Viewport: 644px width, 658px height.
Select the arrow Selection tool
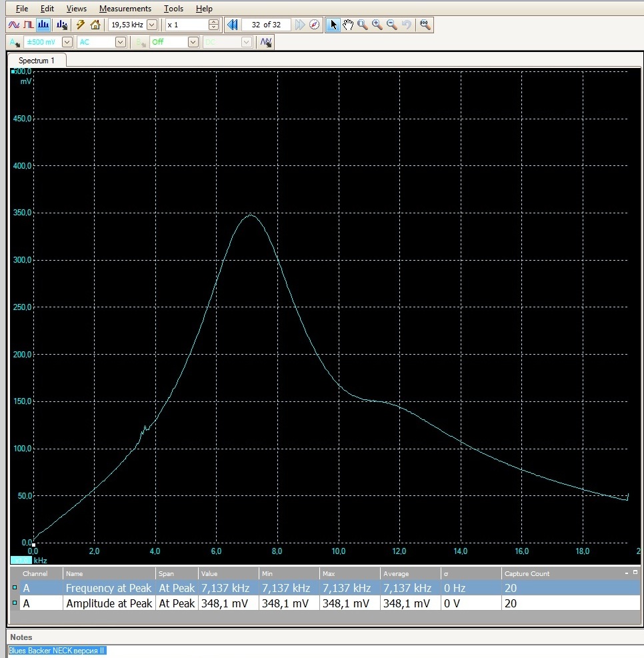[x=333, y=25]
